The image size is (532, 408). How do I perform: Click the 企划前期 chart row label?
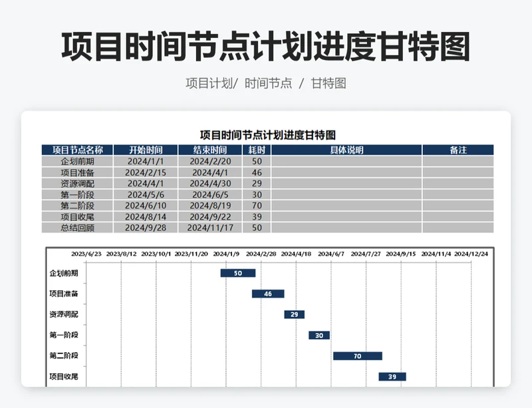click(x=64, y=273)
